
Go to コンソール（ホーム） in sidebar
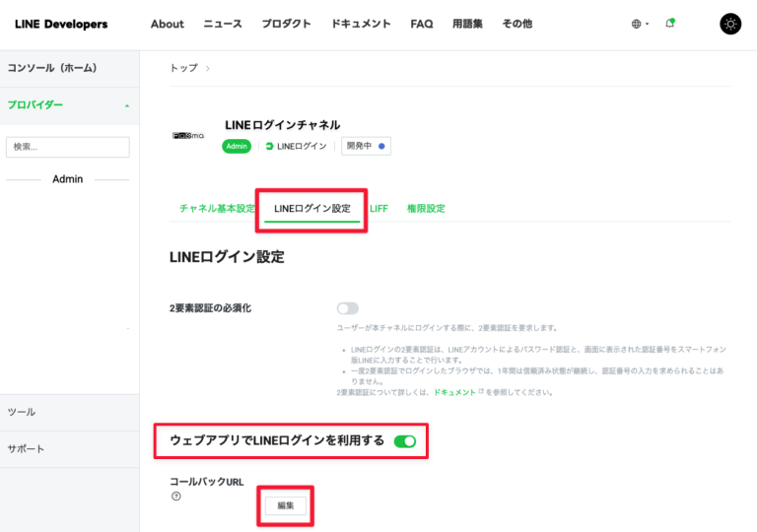pos(52,68)
